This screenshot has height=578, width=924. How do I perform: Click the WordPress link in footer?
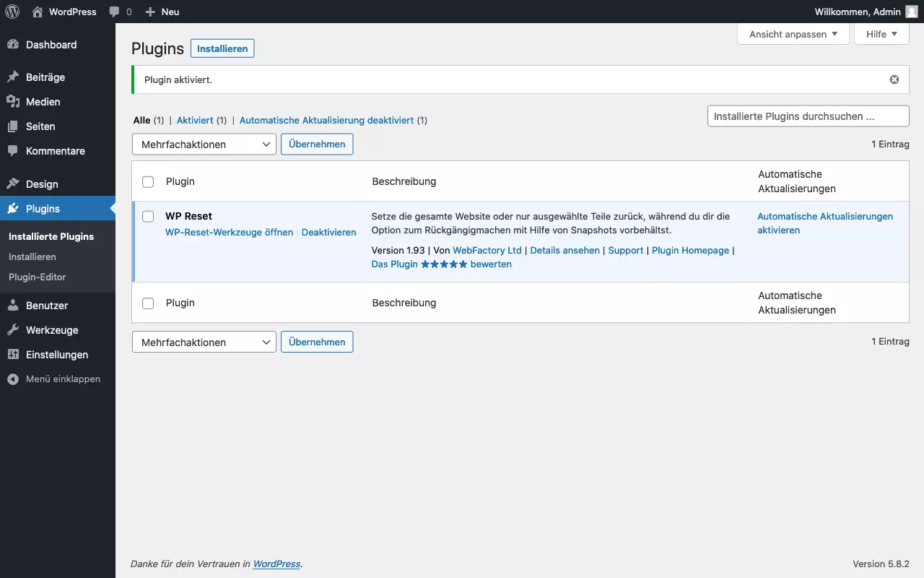coord(276,564)
